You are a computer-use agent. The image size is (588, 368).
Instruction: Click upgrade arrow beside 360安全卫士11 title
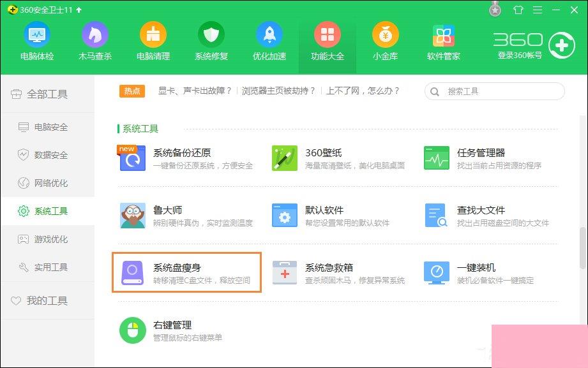(79, 10)
